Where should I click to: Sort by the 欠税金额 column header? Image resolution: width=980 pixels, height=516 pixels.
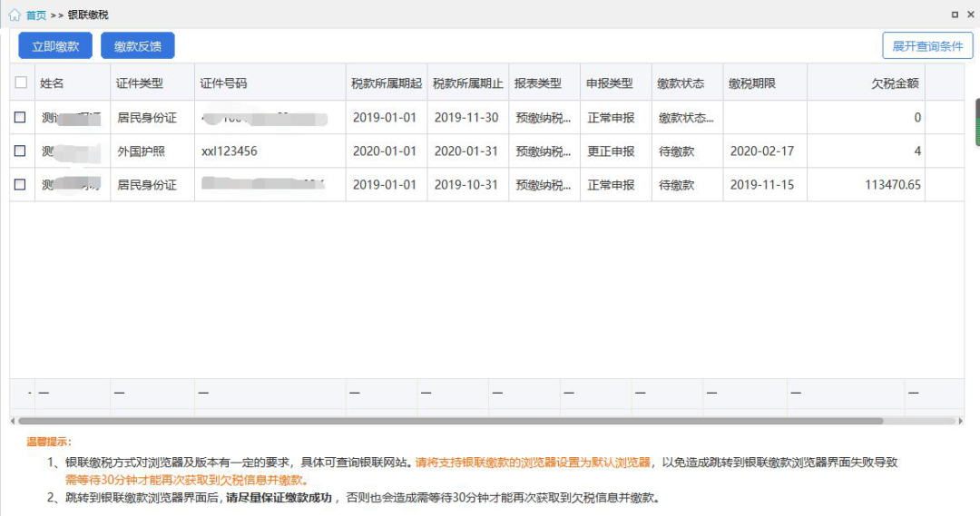coord(894,83)
